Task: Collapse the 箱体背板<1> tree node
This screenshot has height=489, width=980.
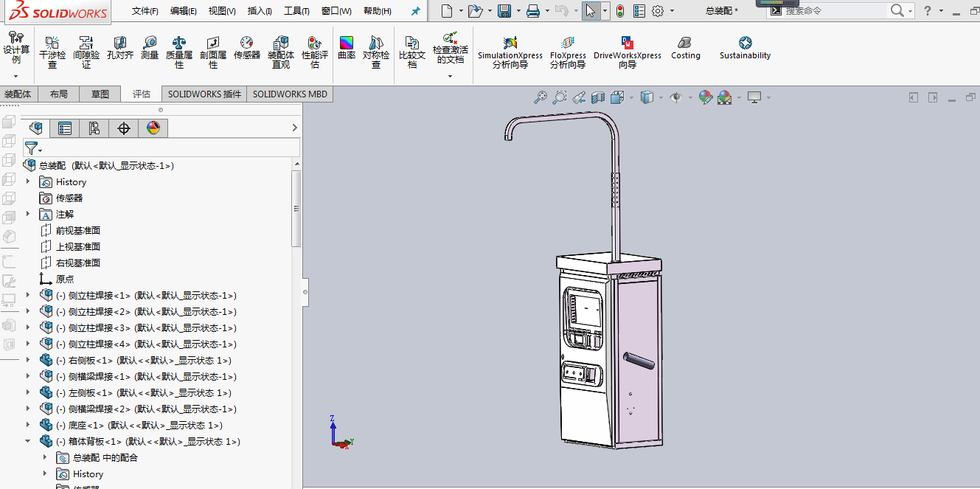Action: click(x=29, y=441)
